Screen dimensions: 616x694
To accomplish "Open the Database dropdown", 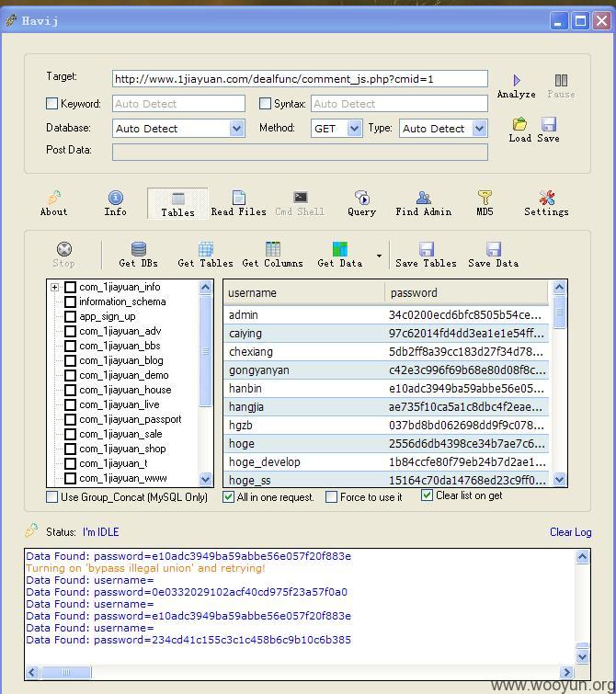I will [237, 129].
